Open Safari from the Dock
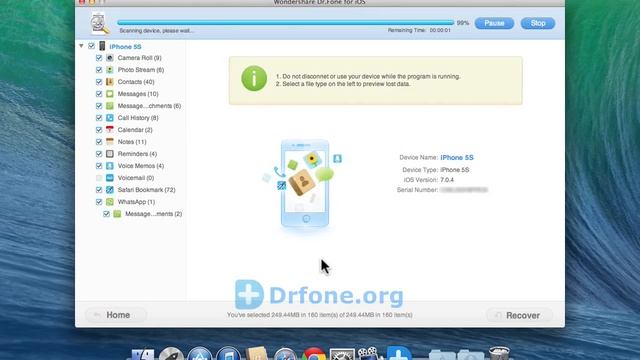The image size is (640, 360). click(x=285, y=354)
